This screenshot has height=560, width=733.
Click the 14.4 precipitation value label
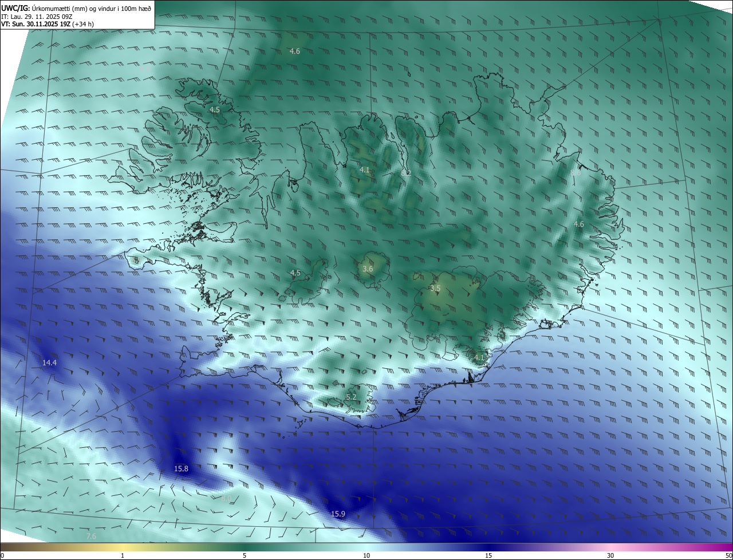coord(50,362)
